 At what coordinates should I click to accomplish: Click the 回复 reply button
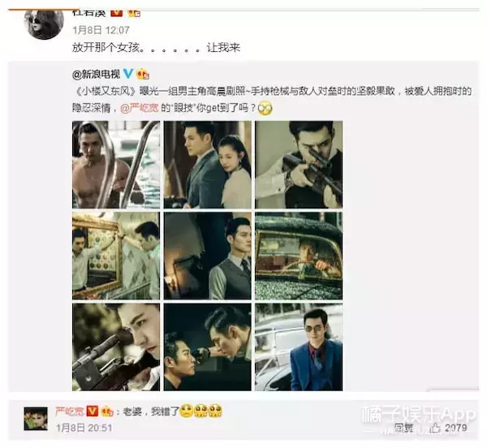(403, 429)
